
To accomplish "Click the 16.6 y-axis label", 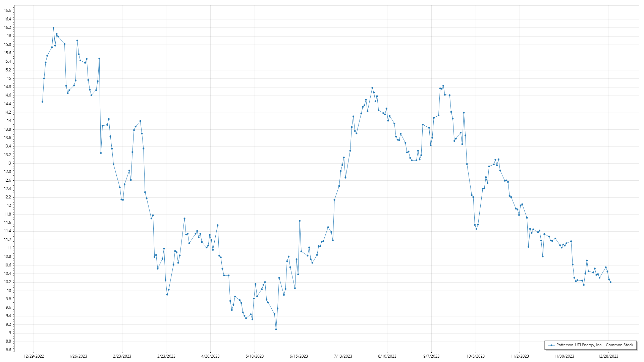I will click(7, 10).
